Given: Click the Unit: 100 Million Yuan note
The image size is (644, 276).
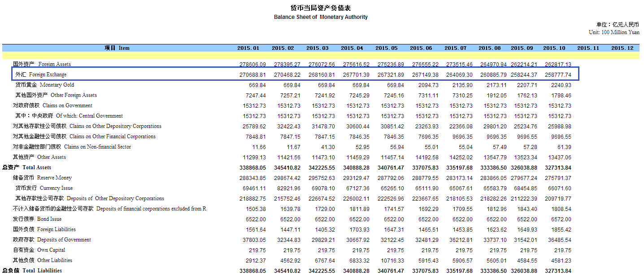Looking at the screenshot, I should (x=614, y=32).
